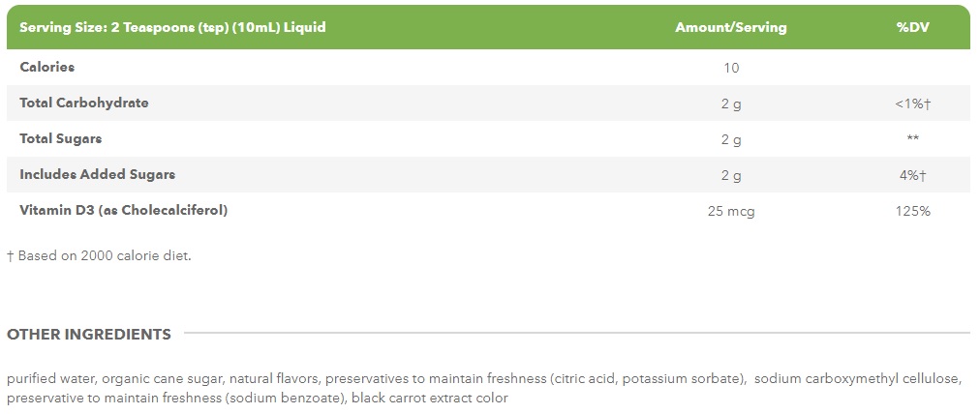Click the Serving Size header text

[x=172, y=27]
